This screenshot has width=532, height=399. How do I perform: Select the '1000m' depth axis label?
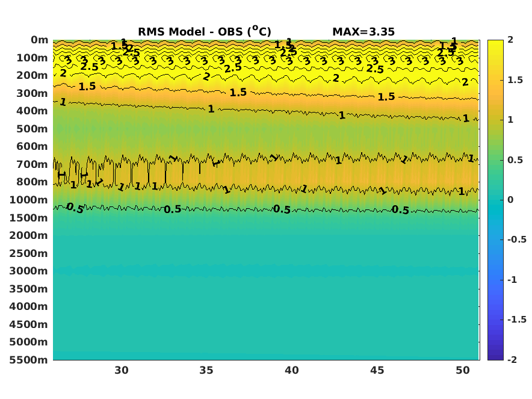click(x=28, y=200)
